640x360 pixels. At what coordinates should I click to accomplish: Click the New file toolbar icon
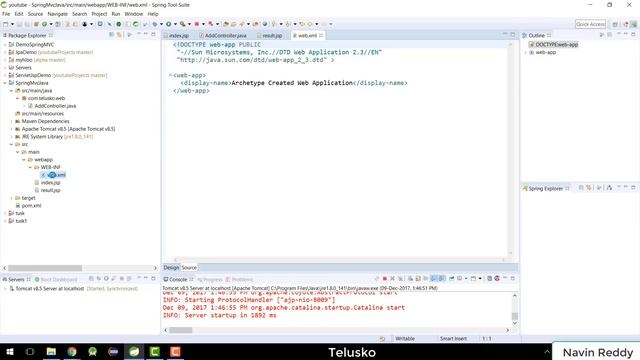[x=6, y=24]
